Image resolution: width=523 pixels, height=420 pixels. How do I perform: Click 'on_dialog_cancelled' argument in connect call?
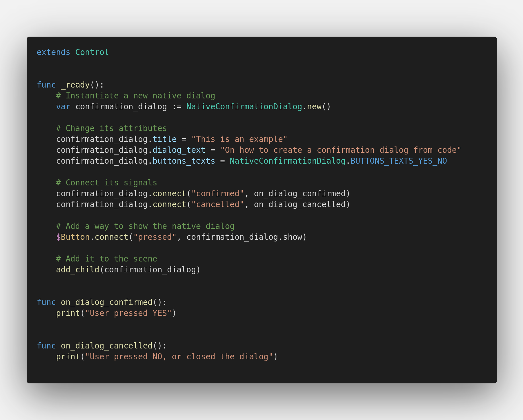click(x=300, y=204)
